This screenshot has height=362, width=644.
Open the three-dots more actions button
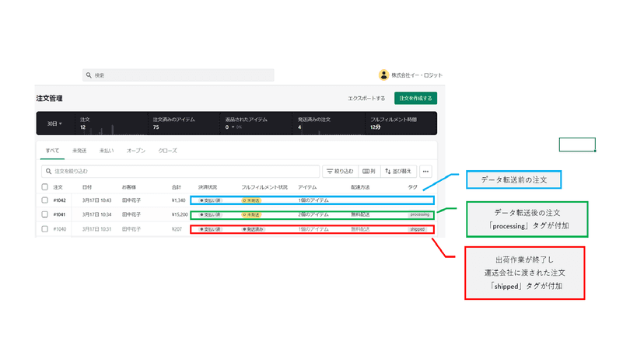point(425,171)
